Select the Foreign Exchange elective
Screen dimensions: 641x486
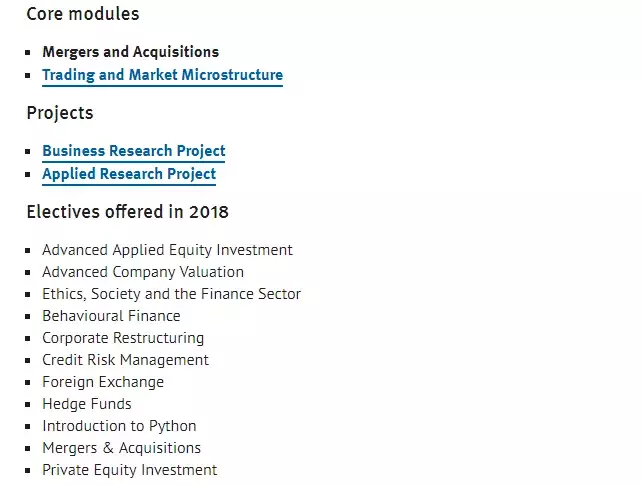(x=103, y=382)
